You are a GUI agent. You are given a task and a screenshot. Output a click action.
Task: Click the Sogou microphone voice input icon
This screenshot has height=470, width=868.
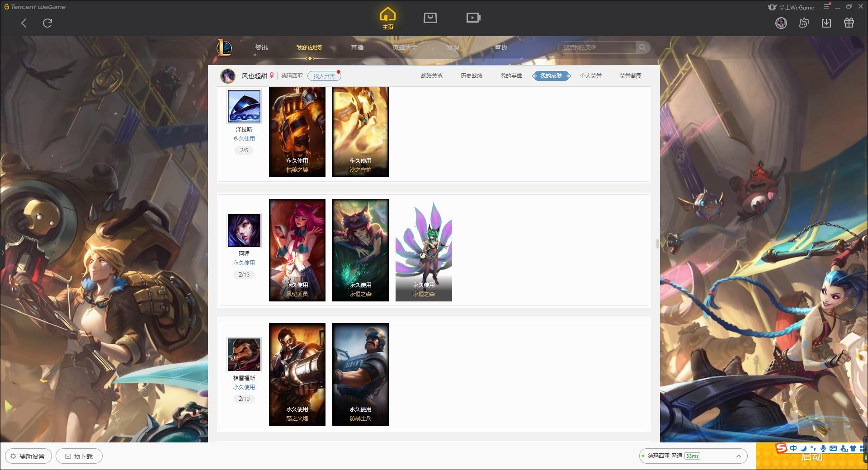pos(823,448)
